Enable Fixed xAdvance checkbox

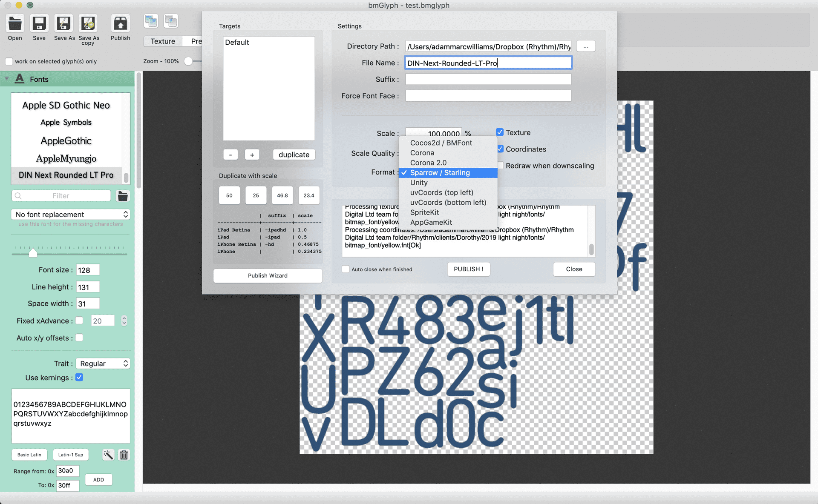[79, 321]
